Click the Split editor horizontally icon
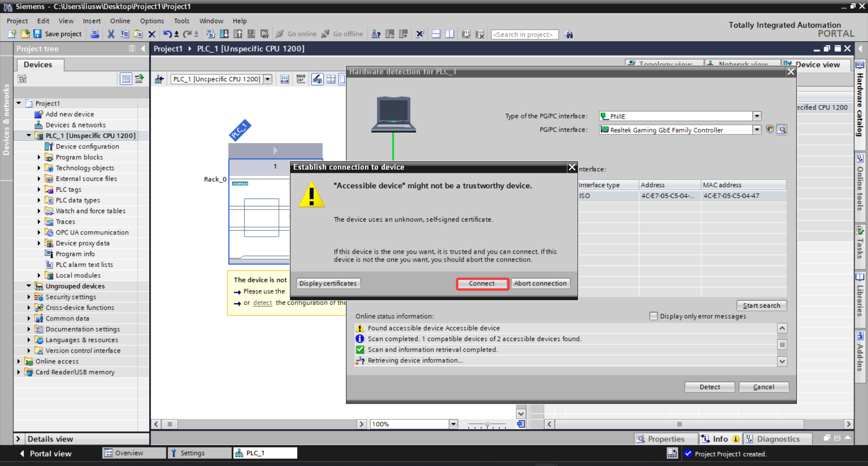Image resolution: width=868 pixels, height=466 pixels. click(436, 34)
